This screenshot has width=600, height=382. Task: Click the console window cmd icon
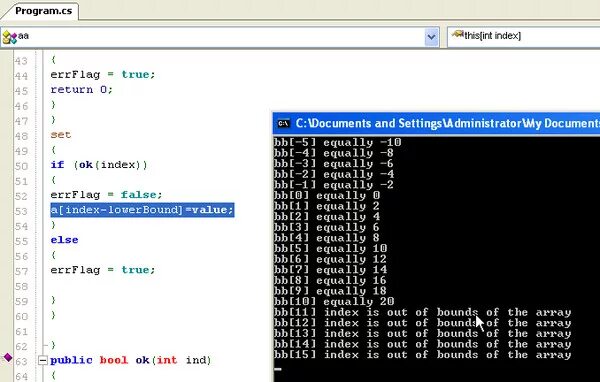[284, 123]
